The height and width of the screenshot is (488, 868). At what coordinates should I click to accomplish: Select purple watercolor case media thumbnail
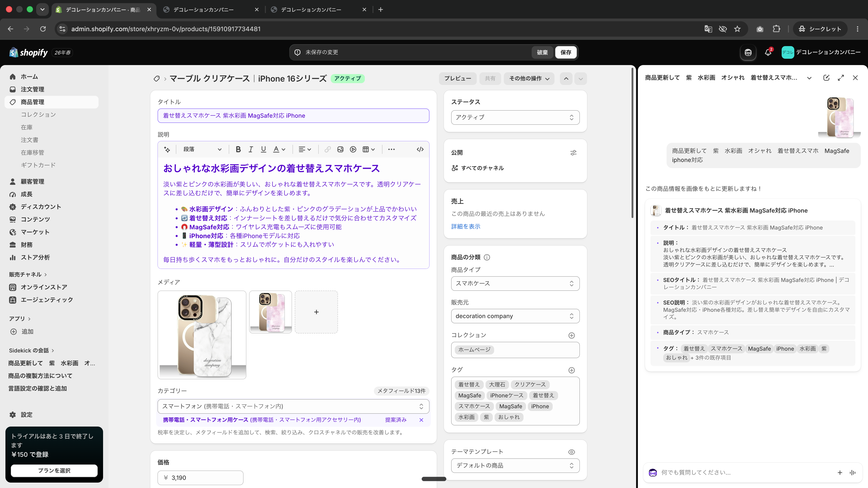pos(271,312)
